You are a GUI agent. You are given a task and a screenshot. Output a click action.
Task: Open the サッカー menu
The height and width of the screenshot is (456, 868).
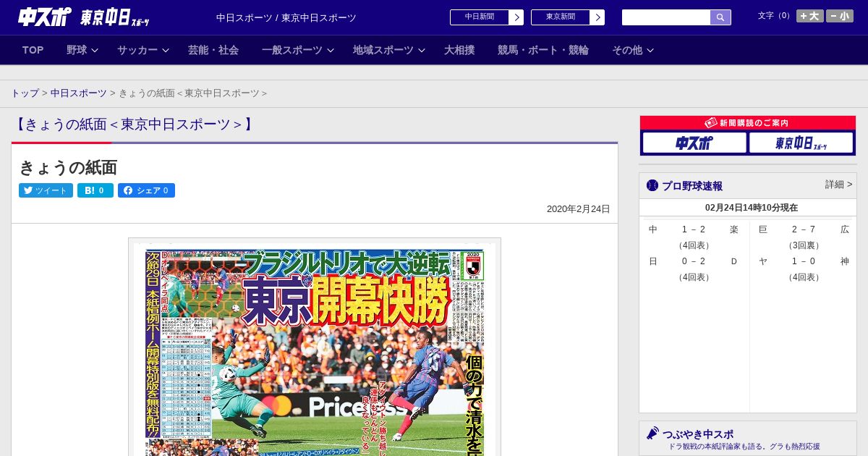coord(137,50)
